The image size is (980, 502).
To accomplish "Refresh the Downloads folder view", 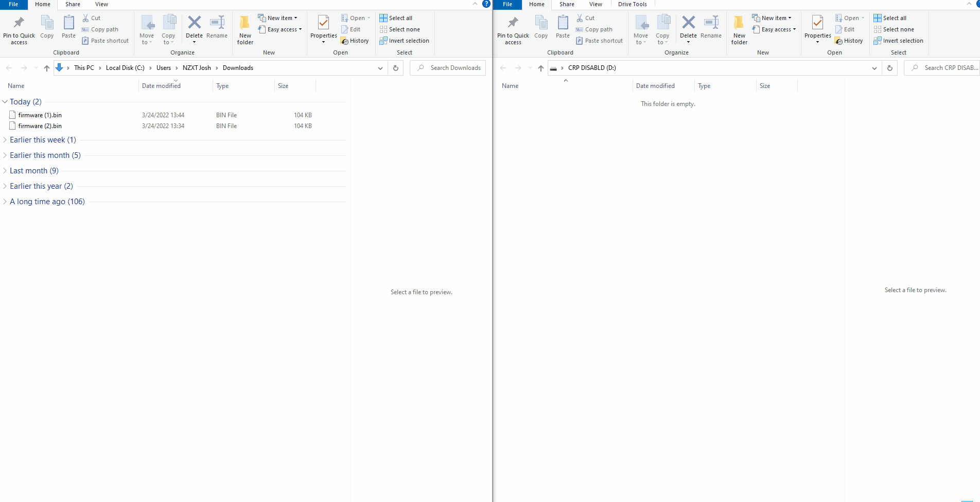I will [396, 68].
